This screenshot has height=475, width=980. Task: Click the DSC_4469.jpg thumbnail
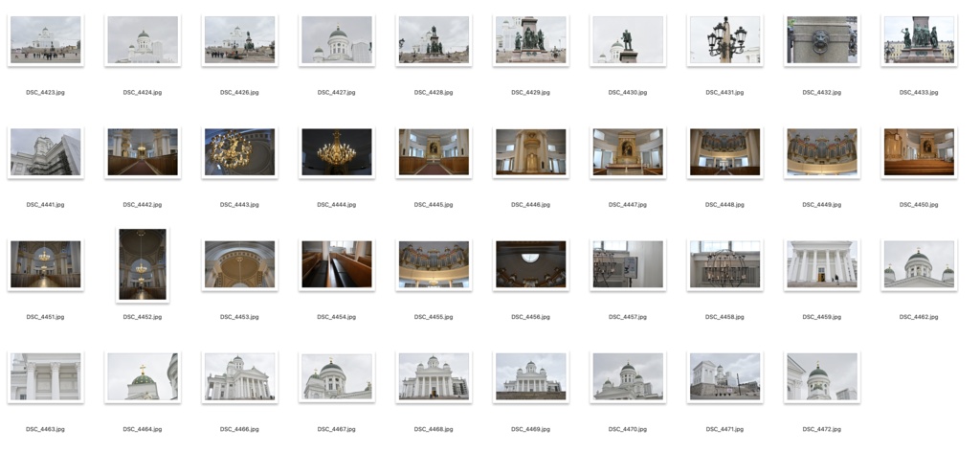coord(530,377)
